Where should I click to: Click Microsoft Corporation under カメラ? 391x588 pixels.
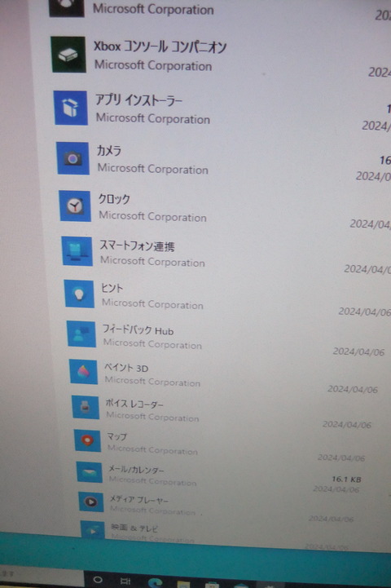153,169
